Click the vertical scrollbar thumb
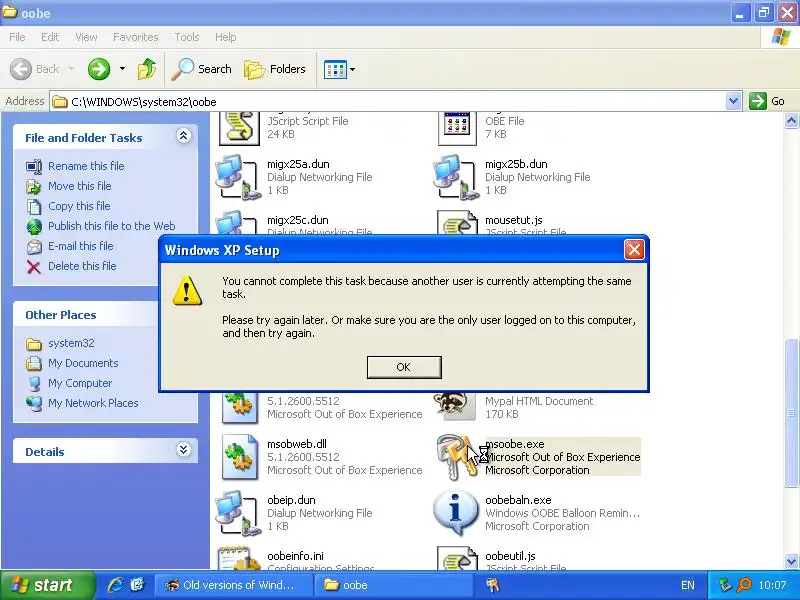800x600 pixels. pyautogui.click(x=791, y=412)
